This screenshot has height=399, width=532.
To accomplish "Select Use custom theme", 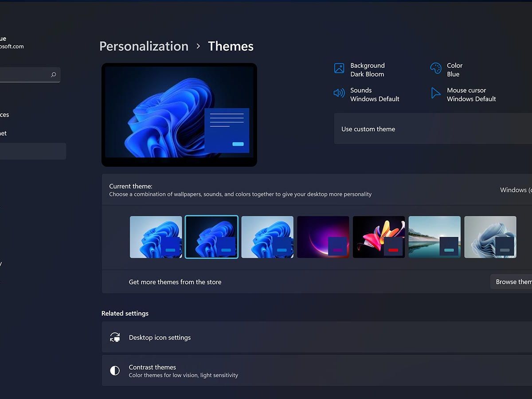I will point(368,129).
